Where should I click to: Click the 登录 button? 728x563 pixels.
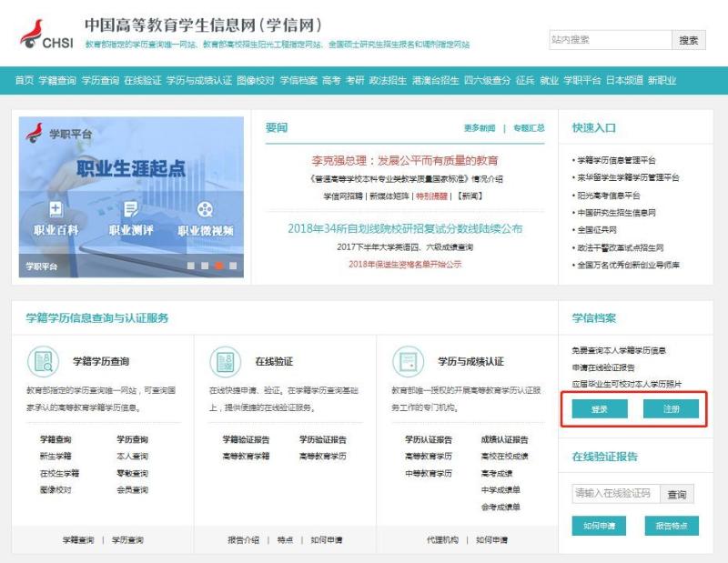(x=600, y=409)
